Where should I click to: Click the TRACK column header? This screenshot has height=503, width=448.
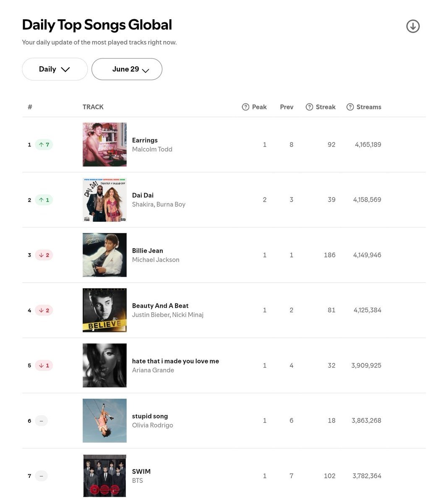[x=93, y=107]
